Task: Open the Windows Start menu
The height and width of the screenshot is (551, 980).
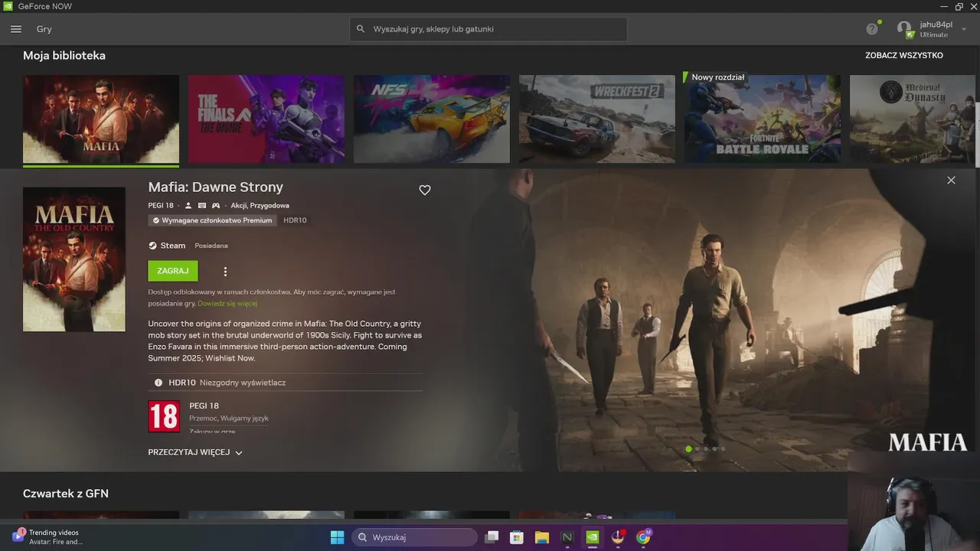Action: [337, 537]
